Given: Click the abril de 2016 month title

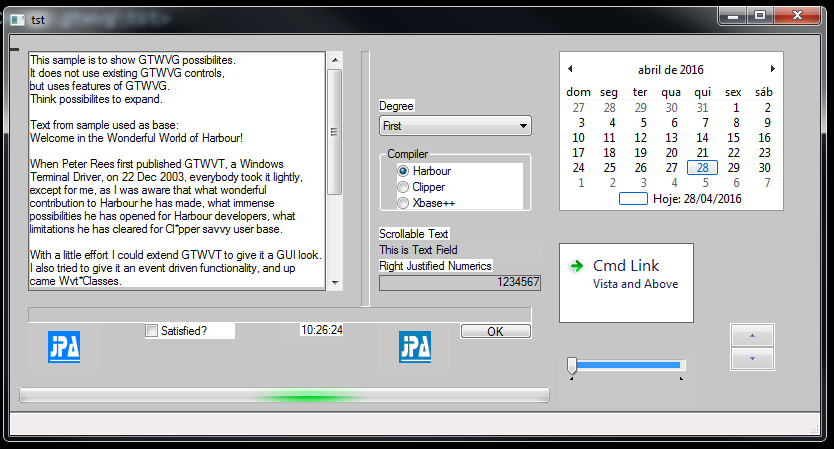Looking at the screenshot, I should [670, 70].
